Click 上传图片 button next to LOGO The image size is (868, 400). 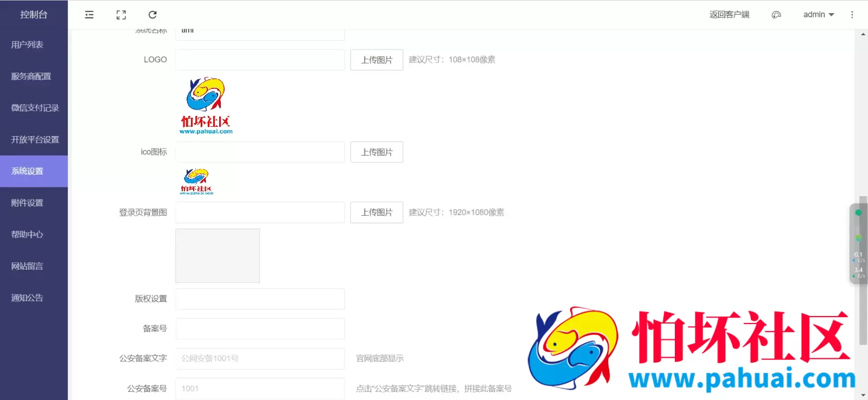point(376,60)
